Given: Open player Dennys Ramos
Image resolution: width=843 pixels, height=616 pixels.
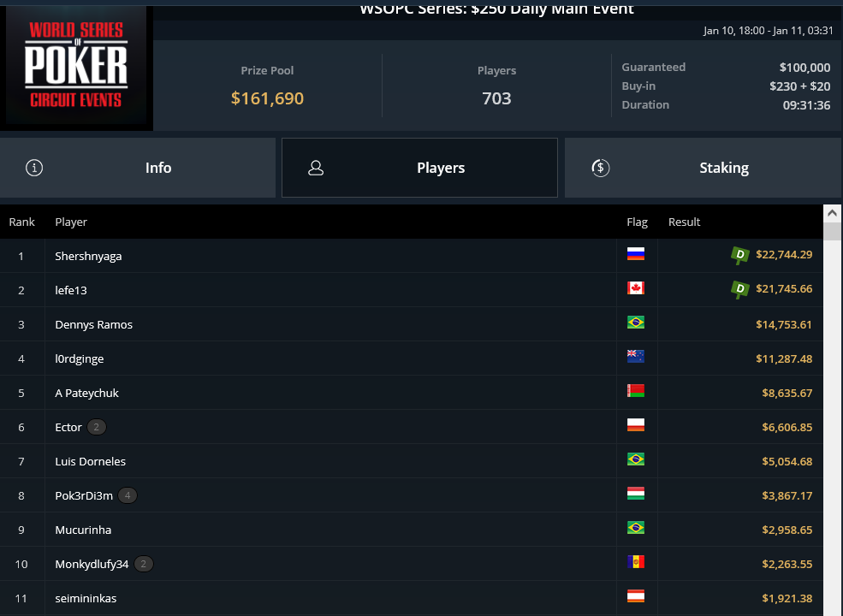Looking at the screenshot, I should click(93, 324).
